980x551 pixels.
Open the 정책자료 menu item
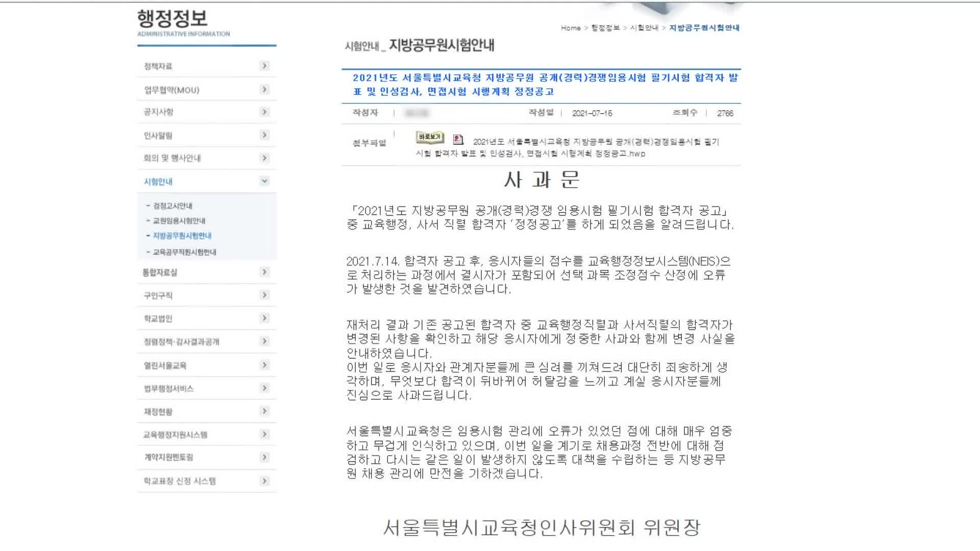[x=158, y=66]
